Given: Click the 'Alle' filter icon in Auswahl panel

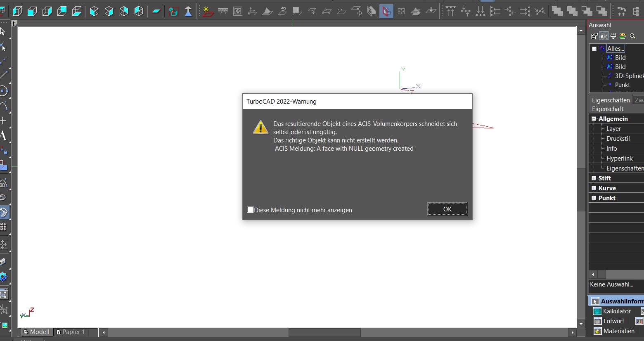Looking at the screenshot, I should 604,36.
